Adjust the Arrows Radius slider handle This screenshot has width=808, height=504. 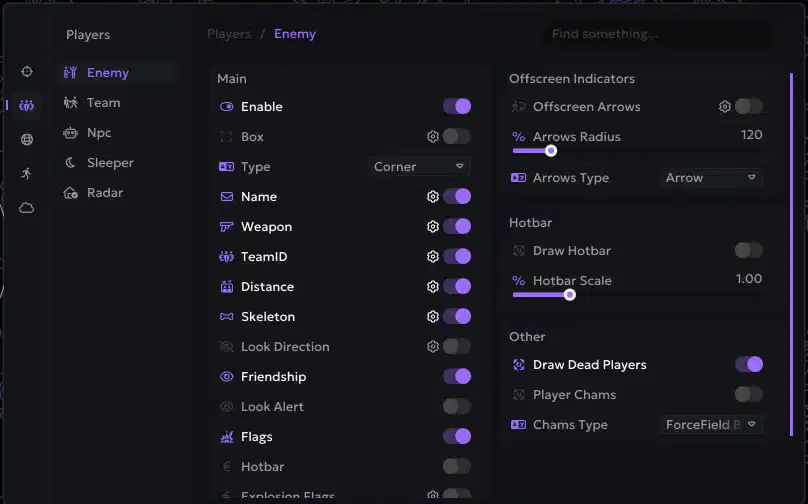tap(550, 151)
